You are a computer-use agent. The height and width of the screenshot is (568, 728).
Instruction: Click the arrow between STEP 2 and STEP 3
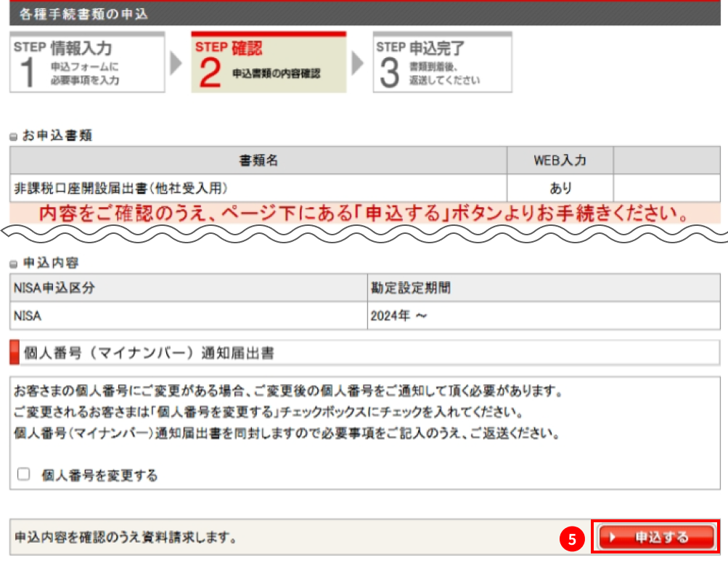pyautogui.click(x=359, y=62)
